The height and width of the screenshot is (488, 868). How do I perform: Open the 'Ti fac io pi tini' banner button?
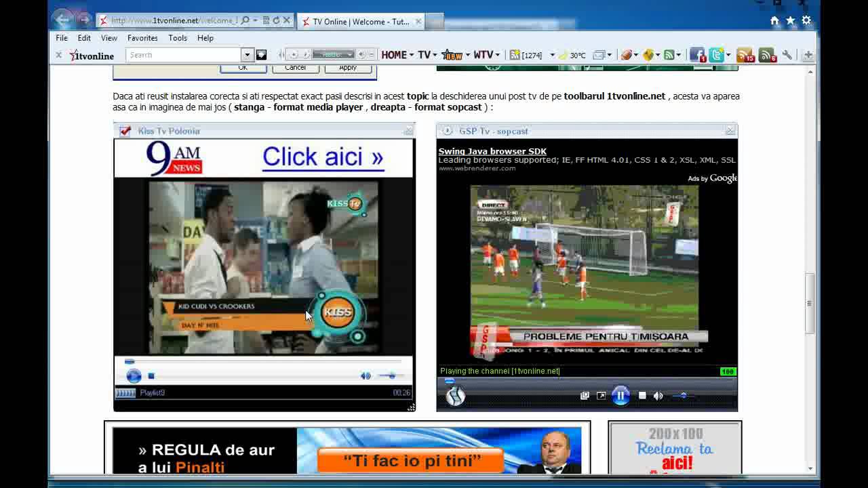point(411,462)
